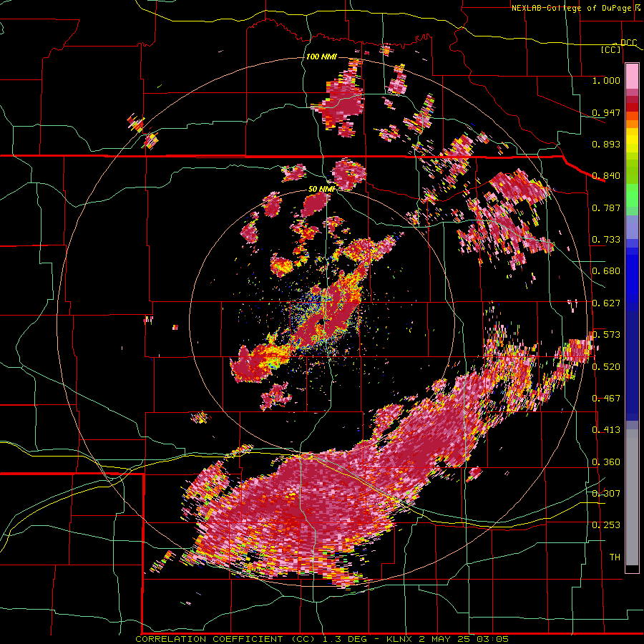Click the 50 NMI range ring label
The height and width of the screenshot is (644, 644).
[x=321, y=190]
